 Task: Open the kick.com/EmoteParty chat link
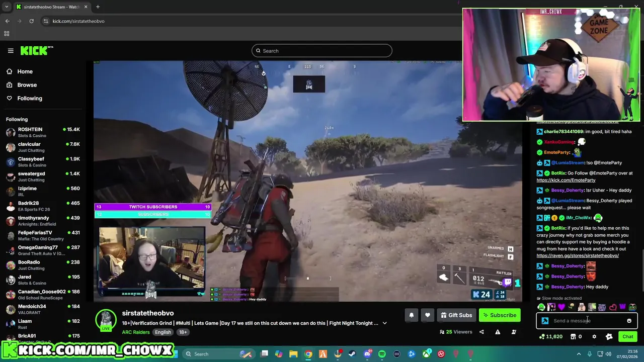(566, 180)
